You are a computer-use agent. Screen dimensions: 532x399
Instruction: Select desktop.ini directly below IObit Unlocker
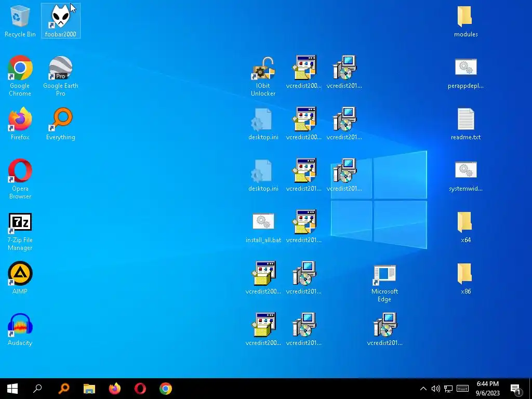tap(263, 124)
